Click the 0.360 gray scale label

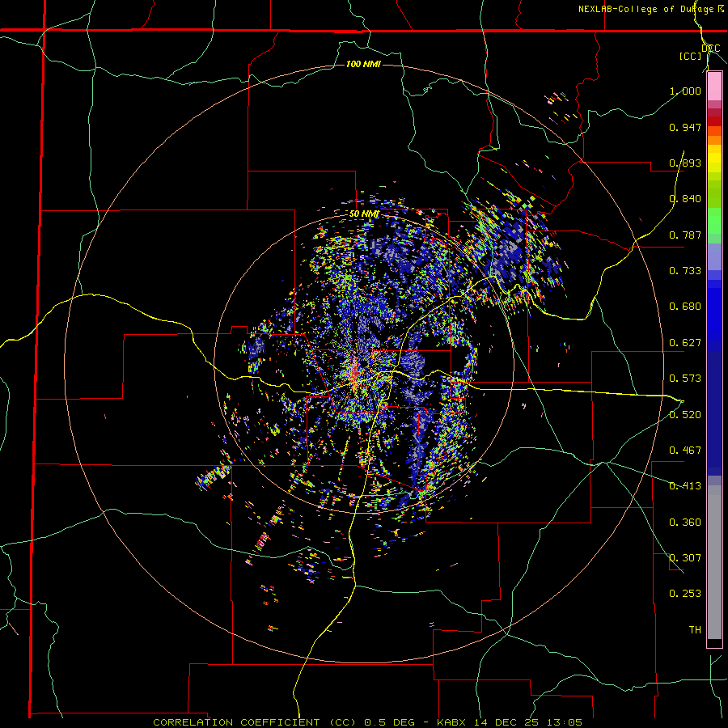[685, 523]
